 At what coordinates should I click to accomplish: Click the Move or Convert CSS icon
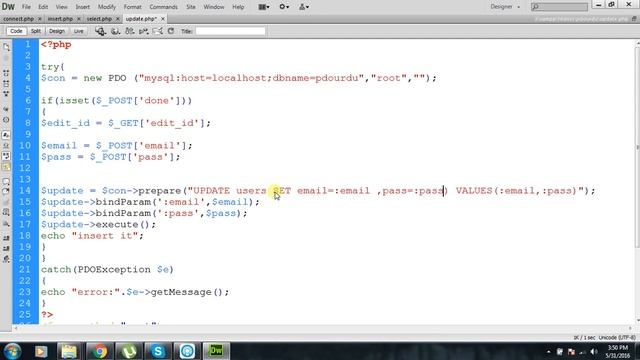pos(6,224)
